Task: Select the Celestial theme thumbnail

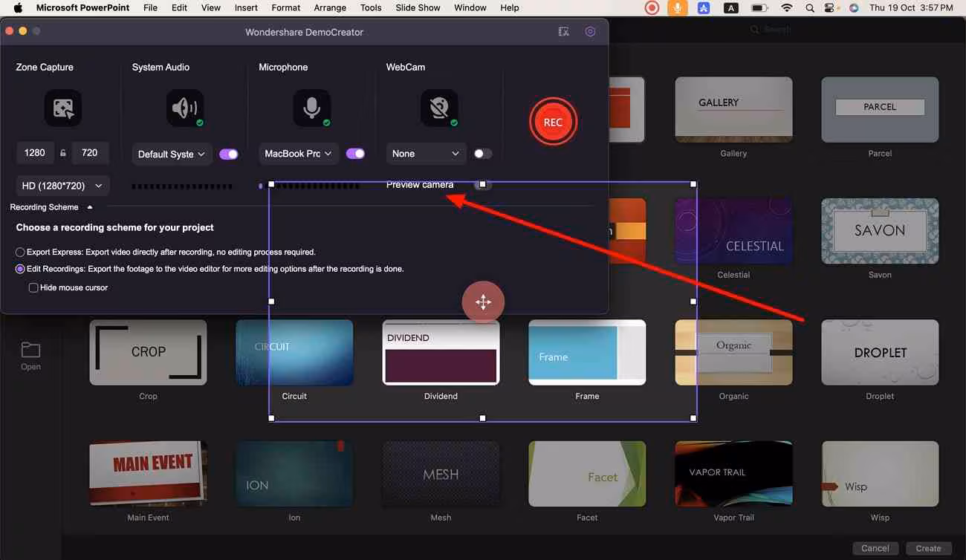Action: click(733, 231)
